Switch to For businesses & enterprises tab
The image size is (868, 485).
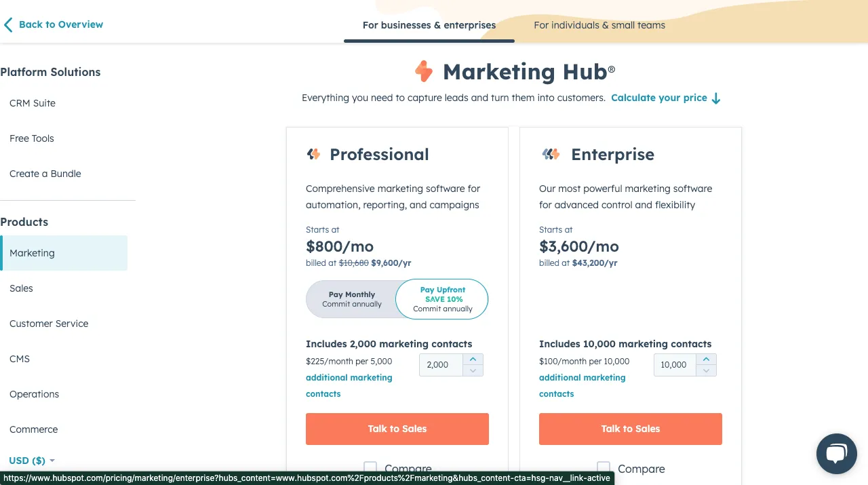(x=429, y=25)
